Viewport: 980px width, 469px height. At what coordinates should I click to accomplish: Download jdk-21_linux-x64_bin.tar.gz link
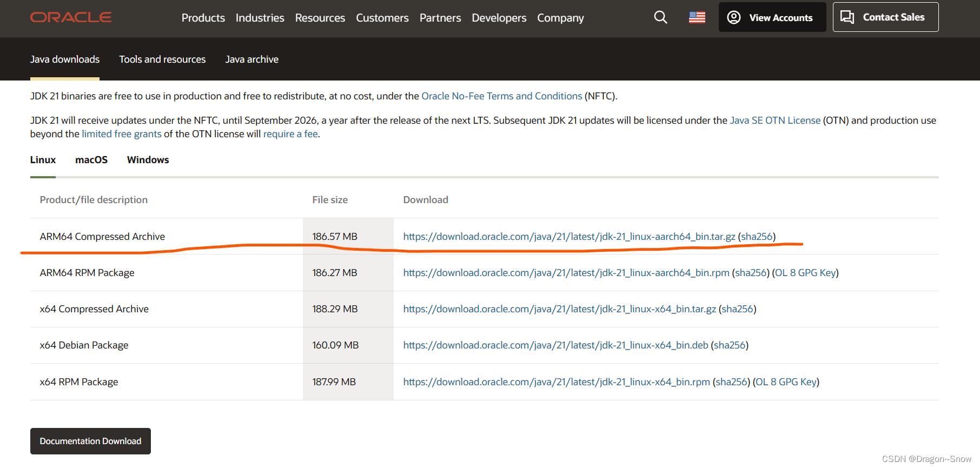tap(560, 309)
